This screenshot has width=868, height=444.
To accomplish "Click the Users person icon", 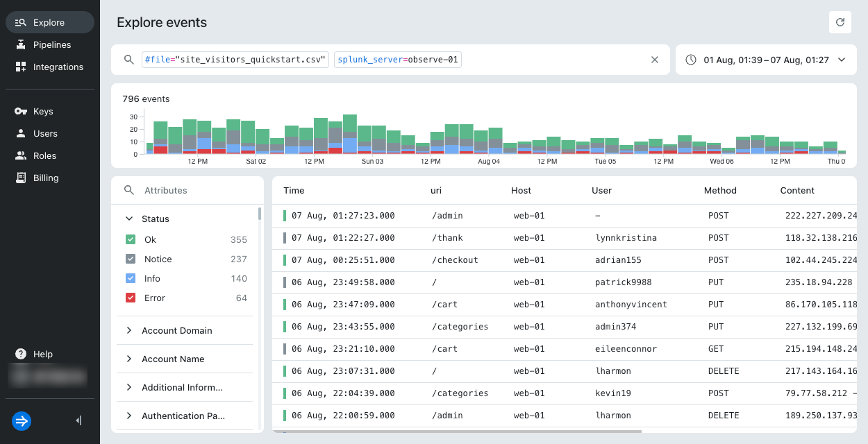I will point(20,133).
